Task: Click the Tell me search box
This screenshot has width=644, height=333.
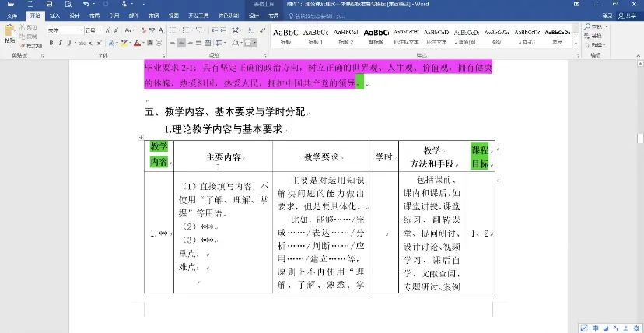Action: pos(318,16)
